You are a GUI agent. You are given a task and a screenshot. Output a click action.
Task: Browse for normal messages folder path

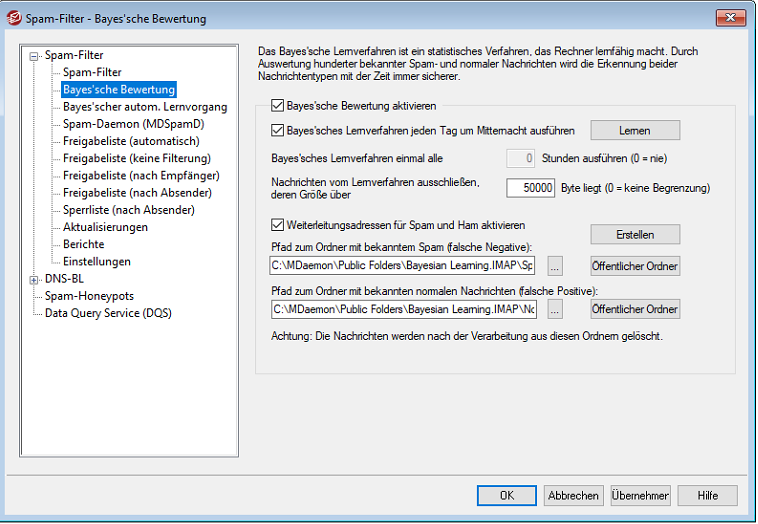tap(555, 309)
